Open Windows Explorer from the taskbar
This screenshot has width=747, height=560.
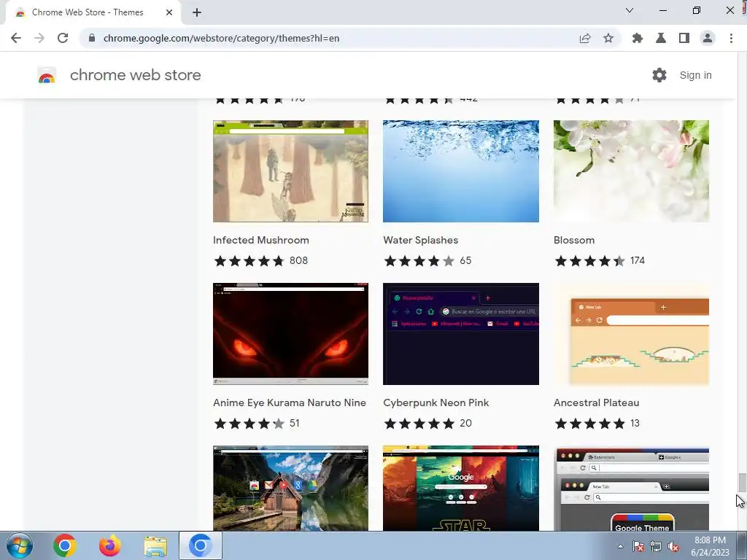point(155,545)
